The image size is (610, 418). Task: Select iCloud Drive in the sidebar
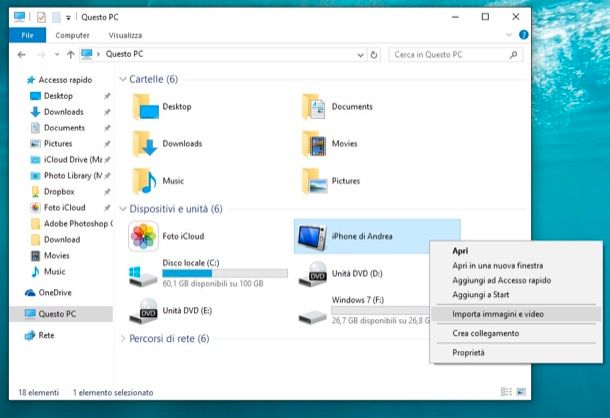[73, 160]
